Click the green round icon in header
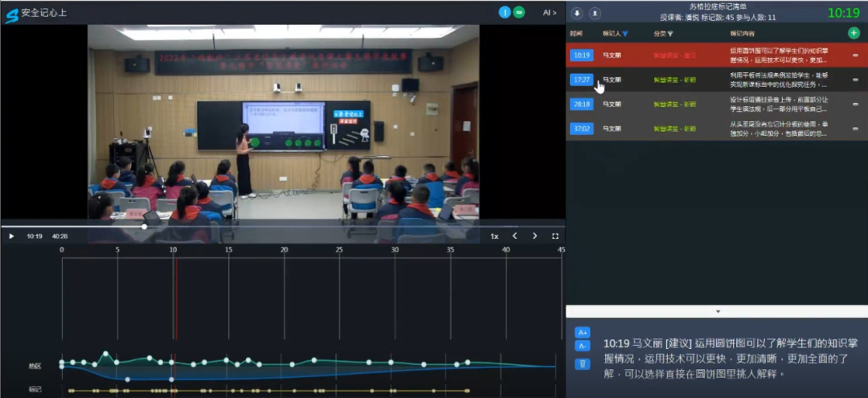Screen dimensions: 868x398 [519, 12]
